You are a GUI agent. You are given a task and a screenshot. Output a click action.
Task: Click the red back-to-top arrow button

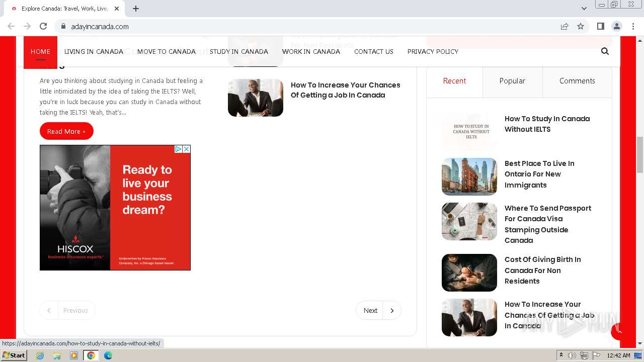(x=620, y=331)
